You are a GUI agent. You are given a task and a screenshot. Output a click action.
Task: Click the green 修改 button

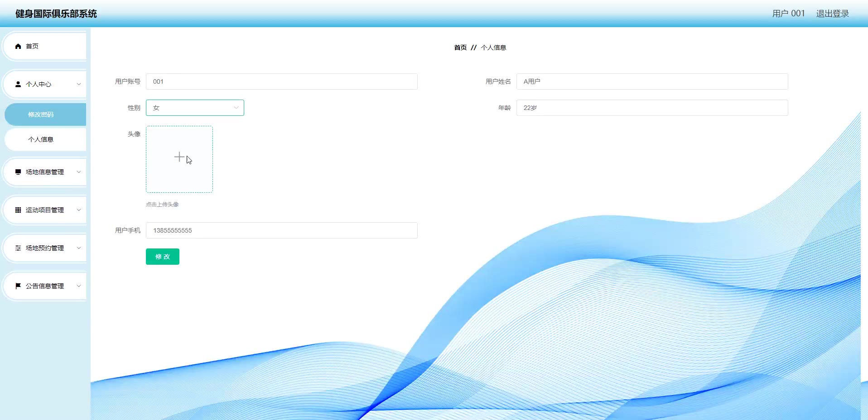coord(163,257)
